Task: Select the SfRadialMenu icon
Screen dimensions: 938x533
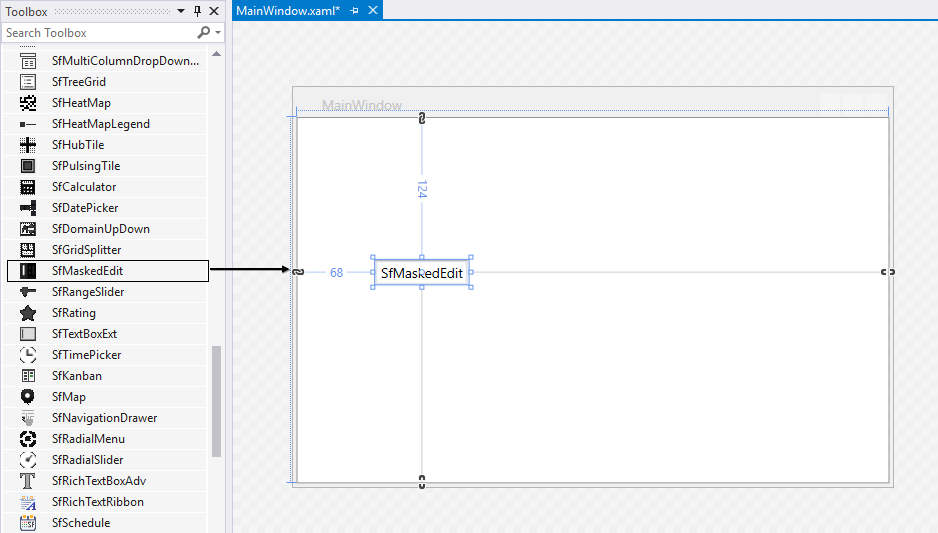Action: (x=28, y=439)
